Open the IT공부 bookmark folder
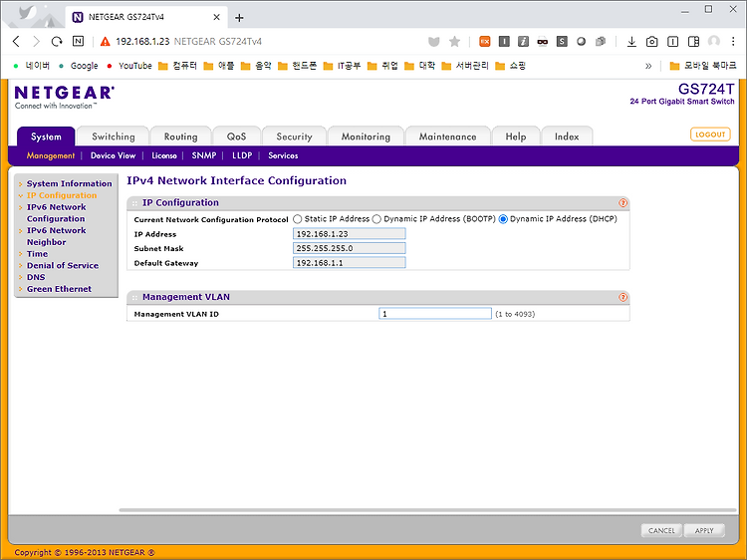Screen dimensions: 747x560 point(342,66)
